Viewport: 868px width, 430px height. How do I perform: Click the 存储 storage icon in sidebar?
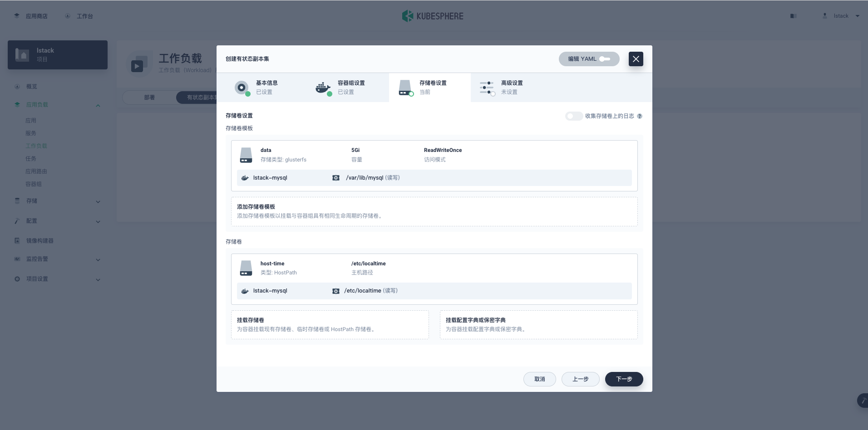pyautogui.click(x=17, y=200)
